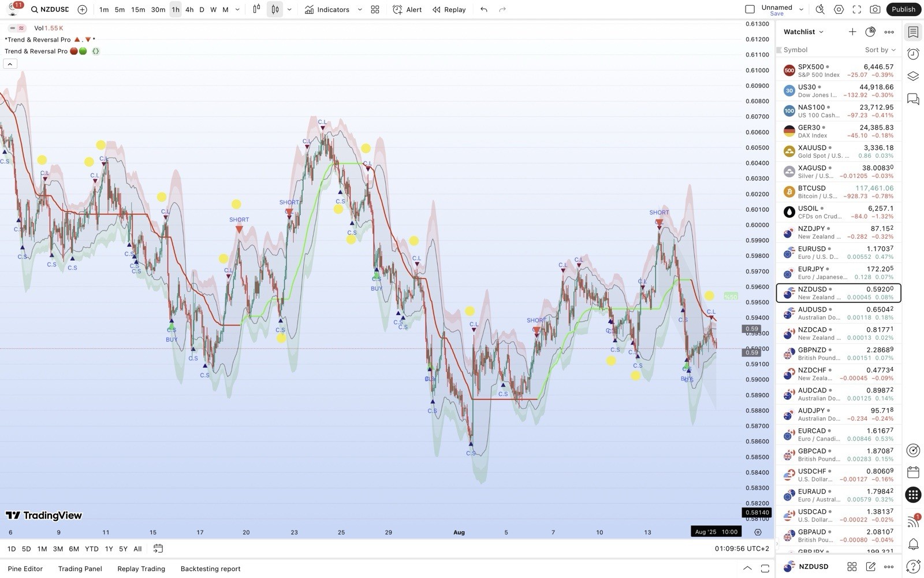The height and width of the screenshot is (578, 924).
Task: Select BTCUSD in watchlist
Action: (839, 192)
